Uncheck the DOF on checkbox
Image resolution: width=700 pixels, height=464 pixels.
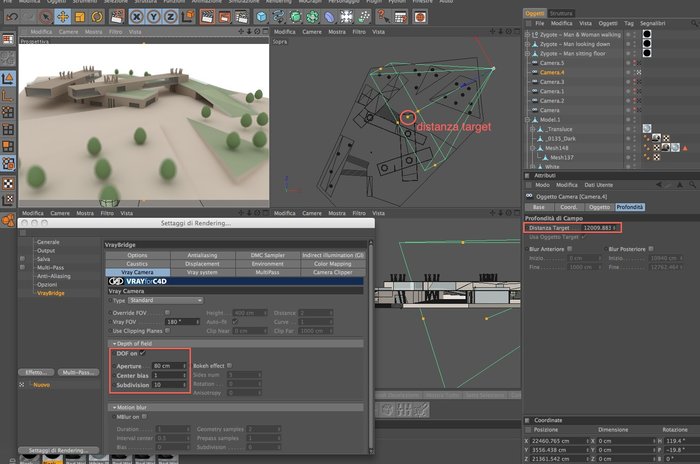(142, 353)
